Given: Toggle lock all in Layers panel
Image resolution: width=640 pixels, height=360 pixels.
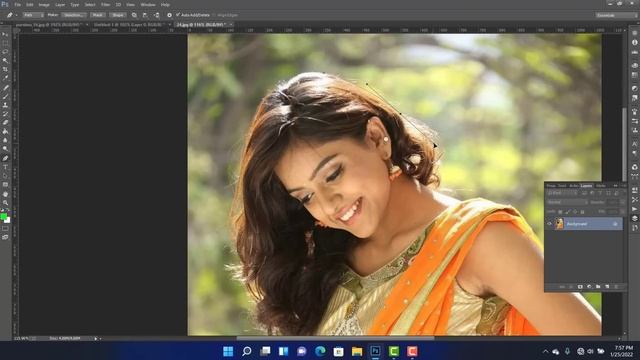Looking at the screenshot, I should point(582,212).
